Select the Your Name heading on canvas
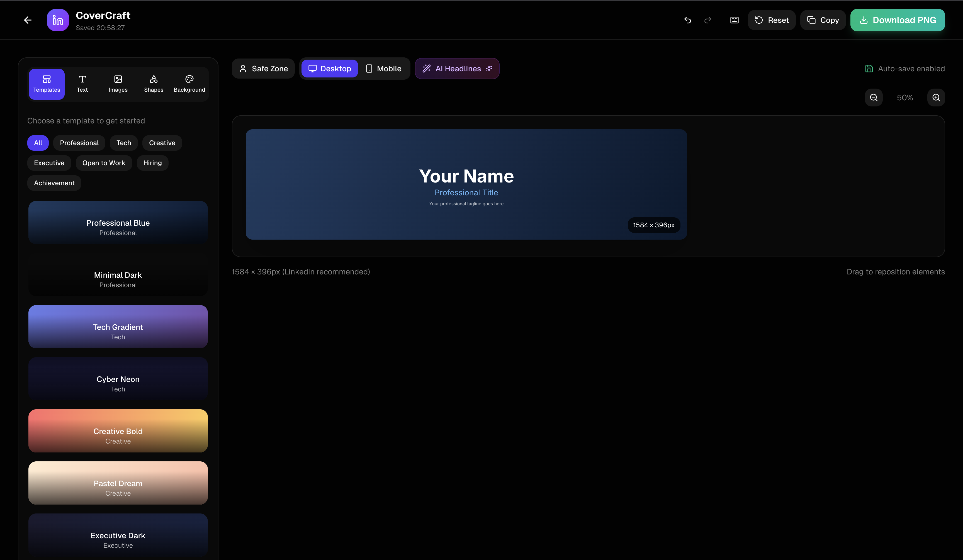The height and width of the screenshot is (560, 963). [466, 176]
